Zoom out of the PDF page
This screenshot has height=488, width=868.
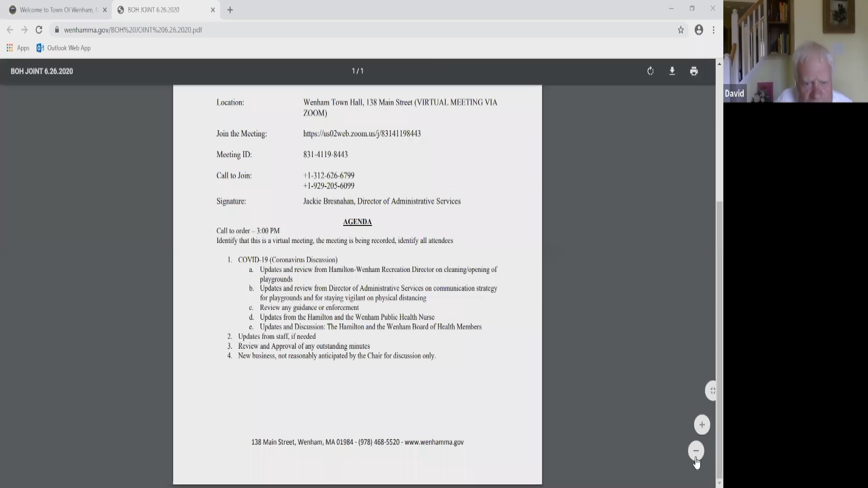pyautogui.click(x=696, y=450)
